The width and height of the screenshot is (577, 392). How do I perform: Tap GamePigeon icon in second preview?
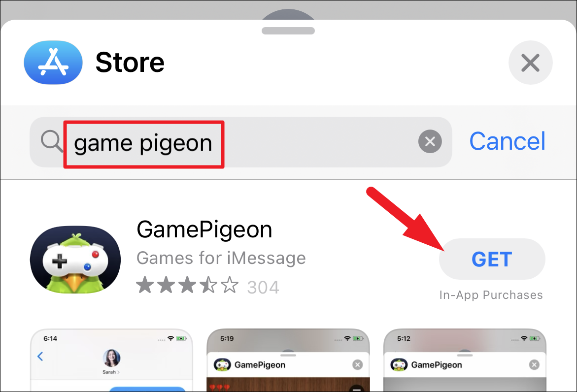point(222,365)
